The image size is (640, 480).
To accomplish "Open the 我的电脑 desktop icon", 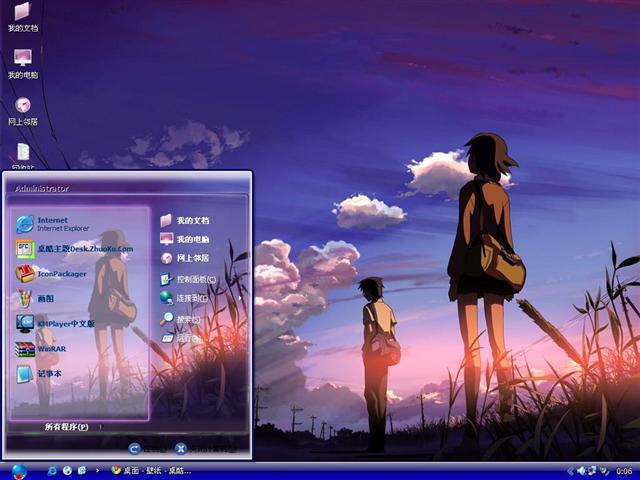I will click(x=23, y=64).
